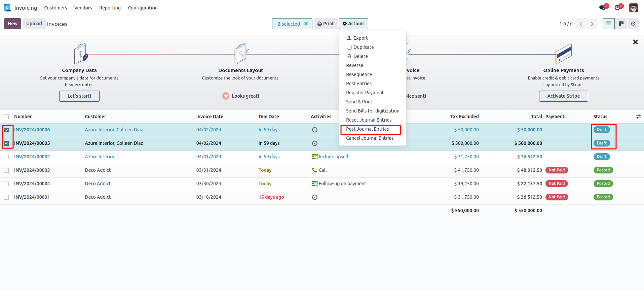Click the optional columns settings icon

tap(638, 117)
